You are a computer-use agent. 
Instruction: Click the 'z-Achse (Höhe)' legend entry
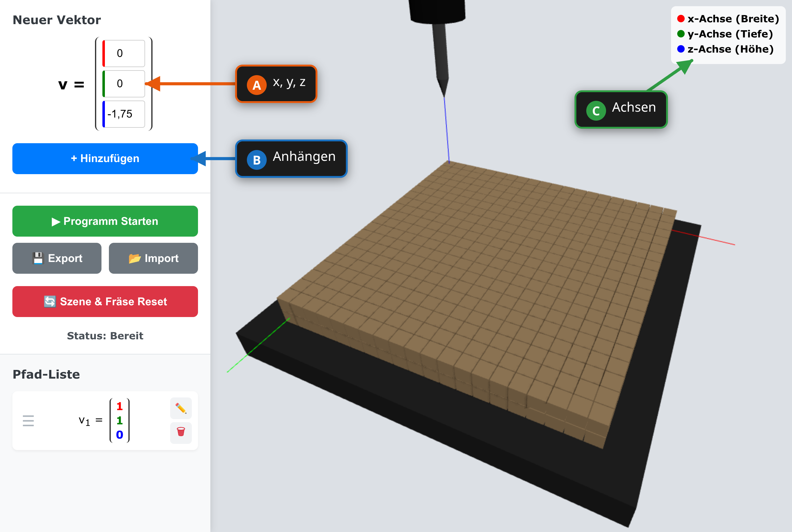click(x=725, y=49)
